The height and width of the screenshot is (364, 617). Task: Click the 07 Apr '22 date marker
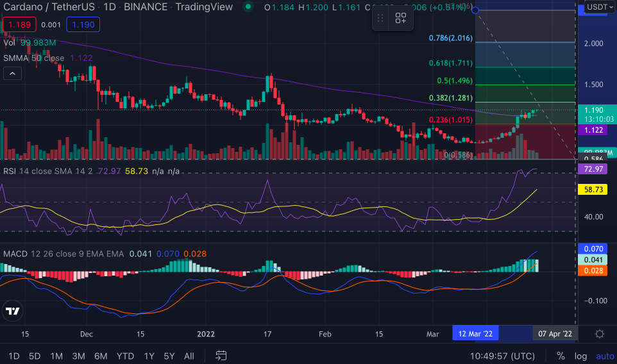555,334
